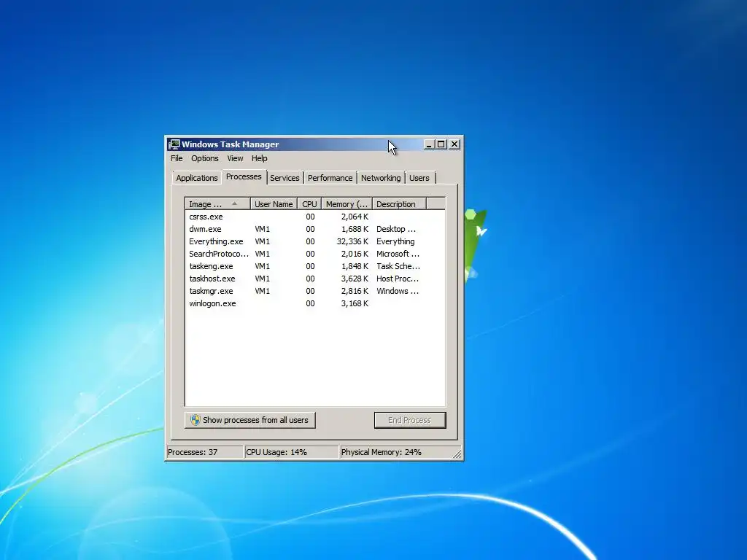
Task: Click the Task Manager title bar icon
Action: 174,144
